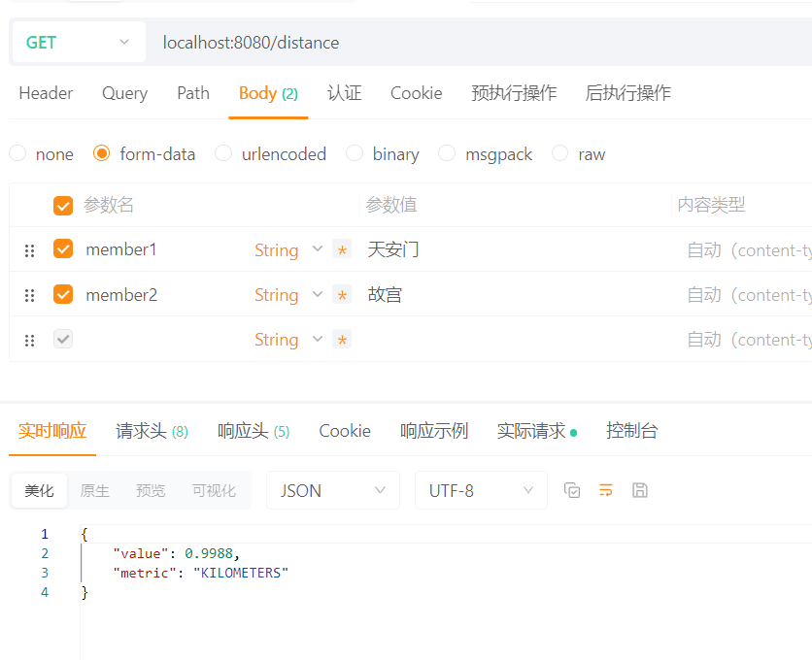Uncheck the member1 parameter checkbox

point(63,249)
